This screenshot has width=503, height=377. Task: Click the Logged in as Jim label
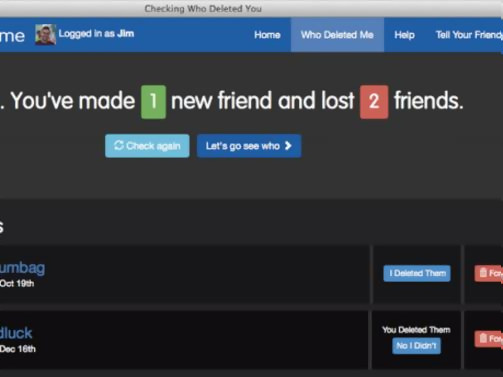(x=96, y=34)
